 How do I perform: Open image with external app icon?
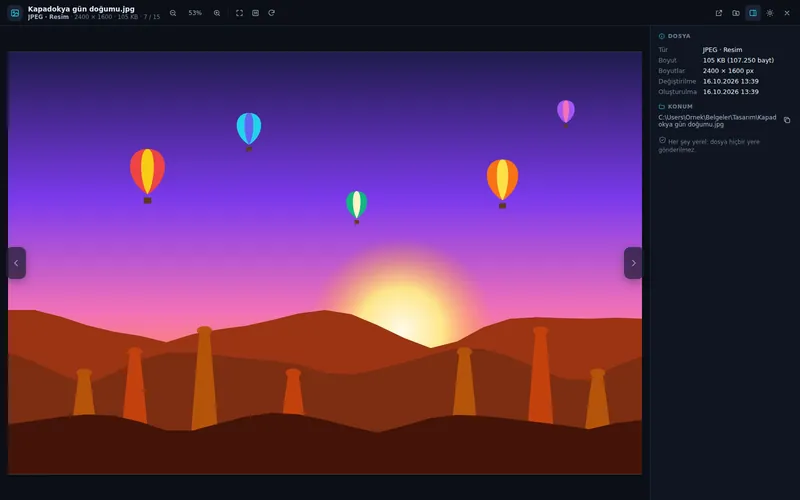[x=719, y=13]
